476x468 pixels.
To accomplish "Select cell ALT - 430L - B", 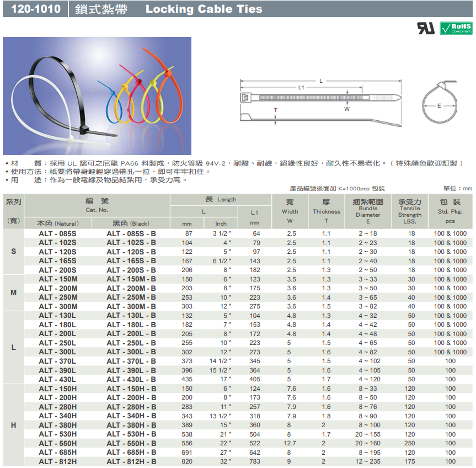I will pos(131,379).
